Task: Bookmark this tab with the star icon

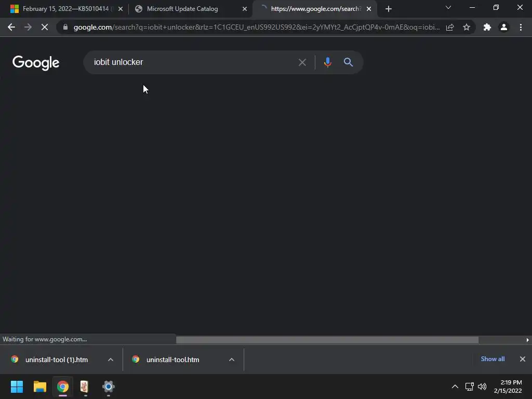Action: point(467,27)
